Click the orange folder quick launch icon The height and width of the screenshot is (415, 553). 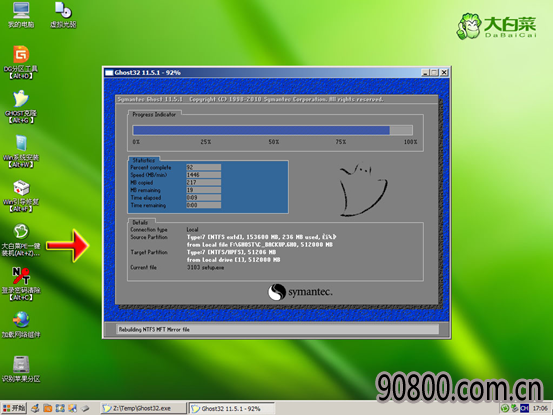[48, 408]
